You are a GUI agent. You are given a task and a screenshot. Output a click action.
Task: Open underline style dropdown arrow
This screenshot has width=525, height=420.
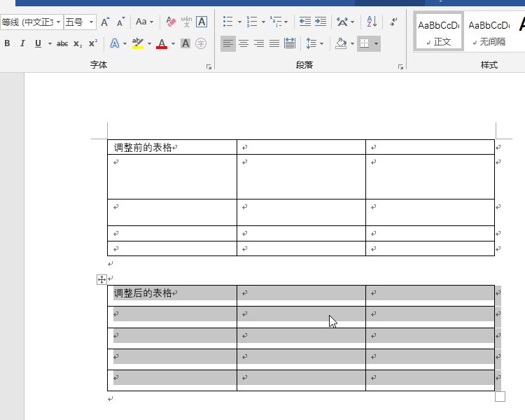(50, 43)
